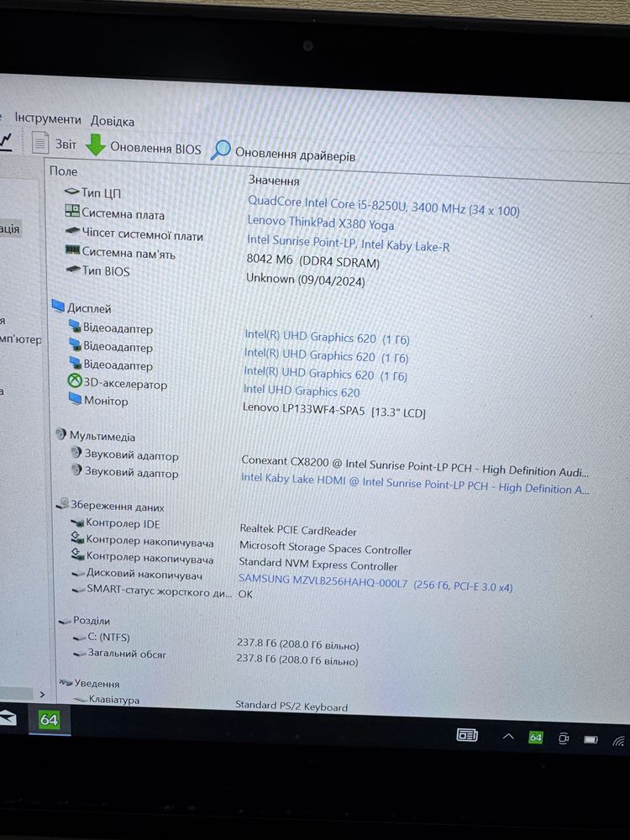The width and height of the screenshot is (630, 840).
Task: Click the Поле column header
Action: pos(63,171)
